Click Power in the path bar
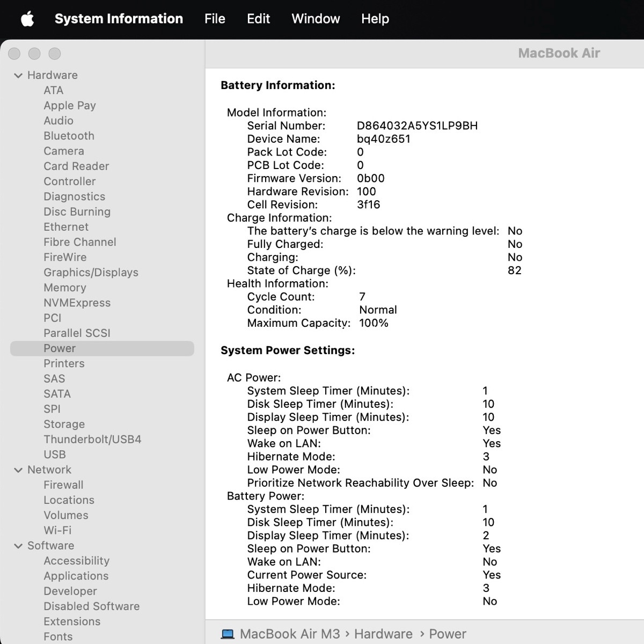644x644 pixels. [x=448, y=634]
